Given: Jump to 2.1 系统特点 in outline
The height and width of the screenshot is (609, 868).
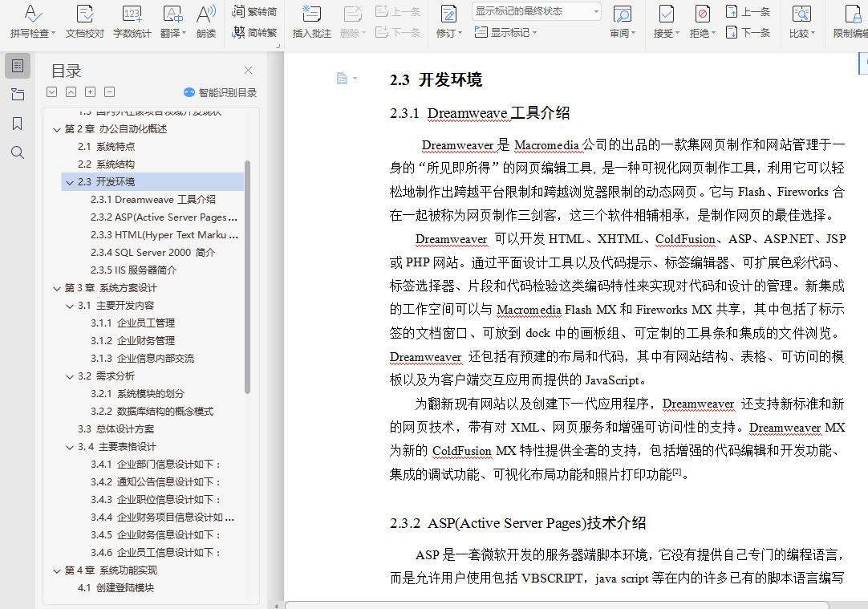Looking at the screenshot, I should point(106,147).
